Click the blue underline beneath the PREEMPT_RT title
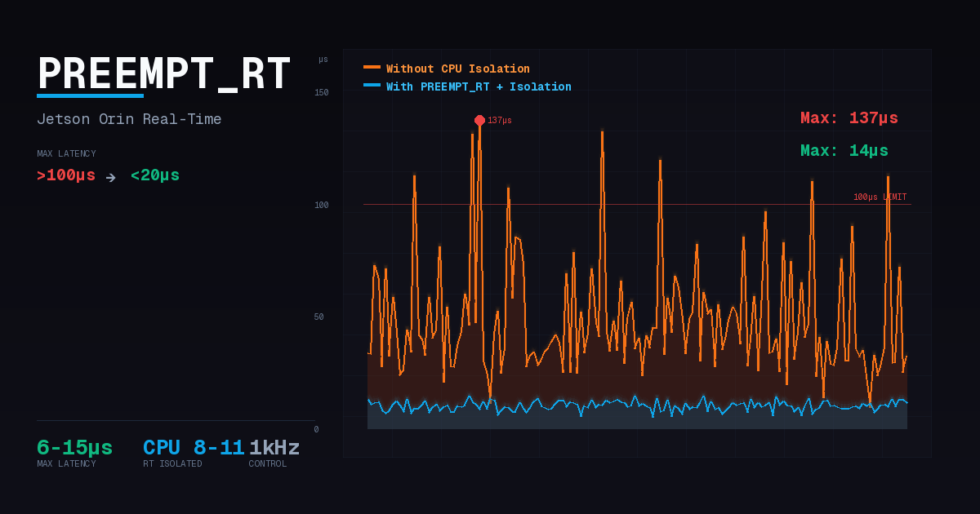This screenshot has height=514, width=980. point(90,96)
